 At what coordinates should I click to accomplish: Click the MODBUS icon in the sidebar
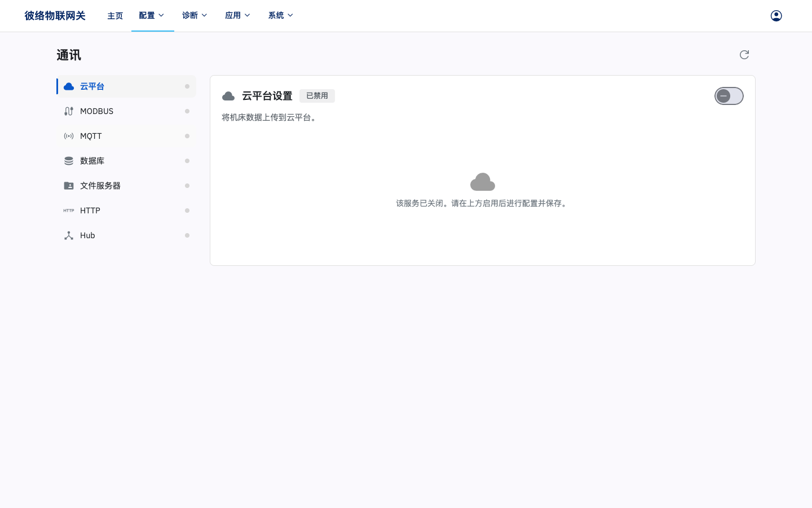(x=69, y=111)
